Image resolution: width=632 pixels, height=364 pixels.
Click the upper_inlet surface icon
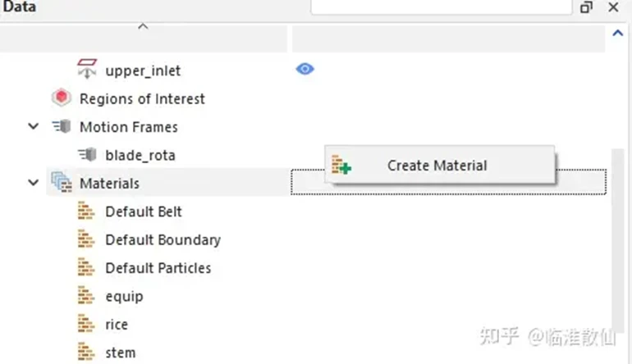point(87,69)
